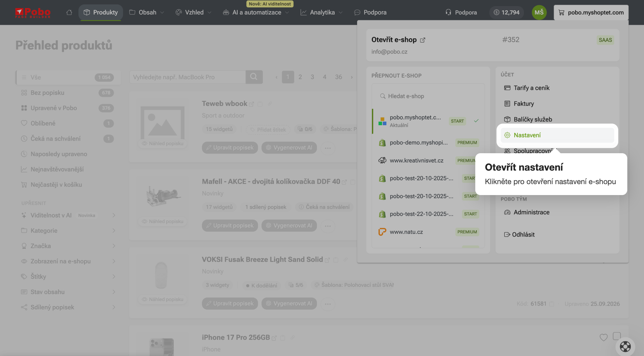Show Oblíbené products

(x=68, y=123)
